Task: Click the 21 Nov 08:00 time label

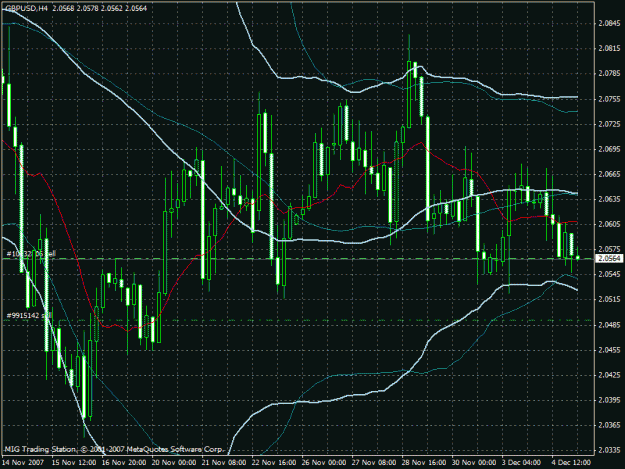Action: (x=224, y=463)
